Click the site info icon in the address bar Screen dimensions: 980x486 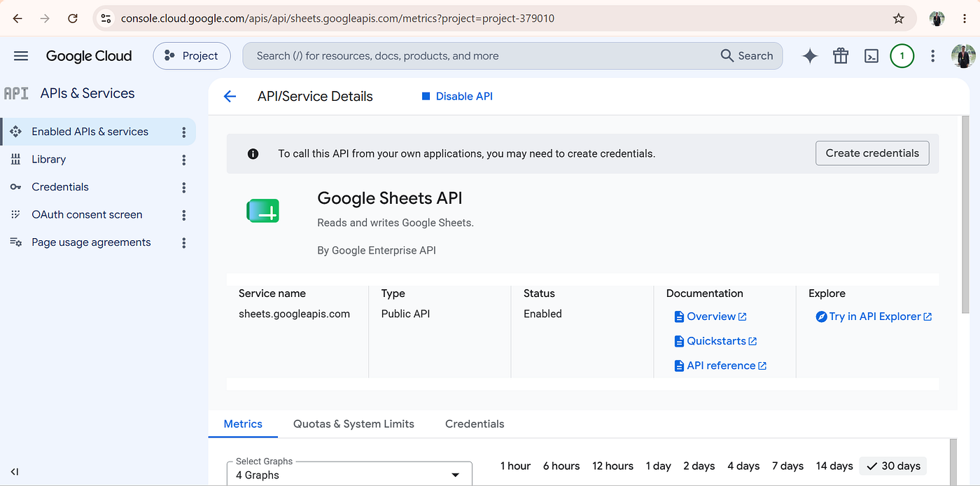(106, 19)
